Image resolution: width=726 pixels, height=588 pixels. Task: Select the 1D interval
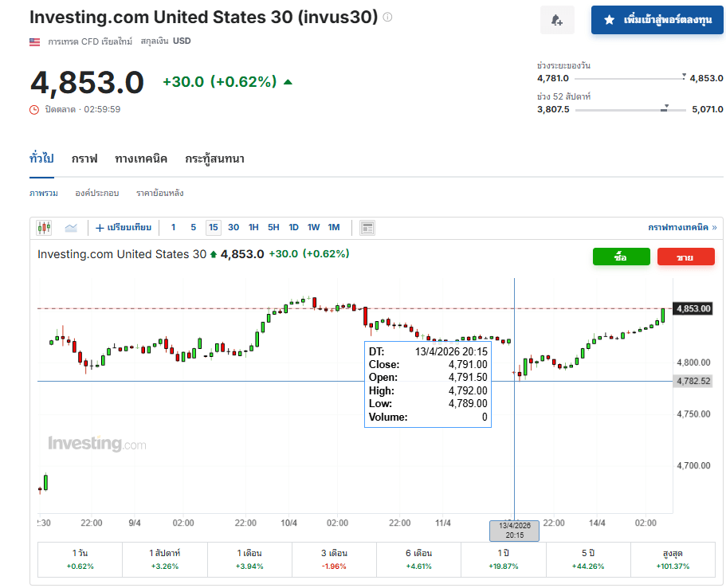(x=293, y=227)
